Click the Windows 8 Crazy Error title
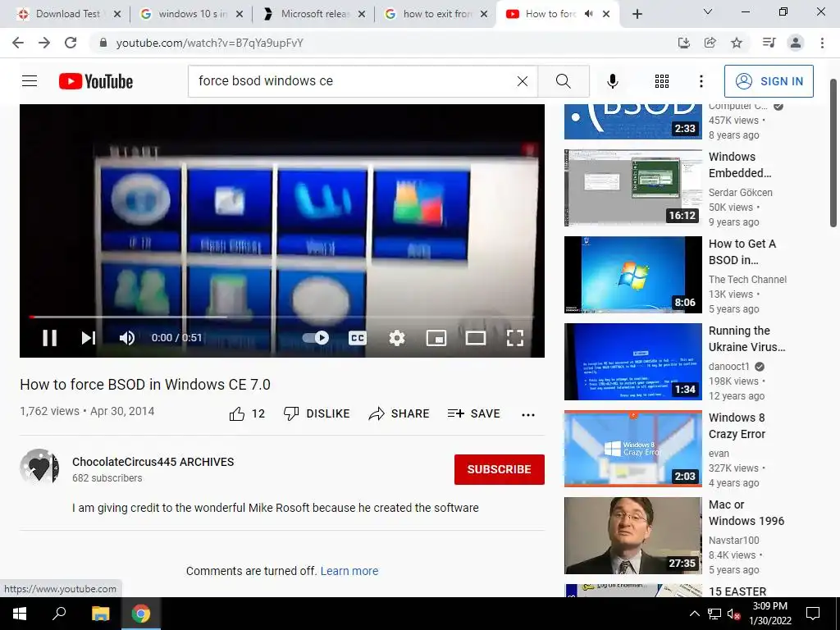840x630 pixels. coord(737,426)
